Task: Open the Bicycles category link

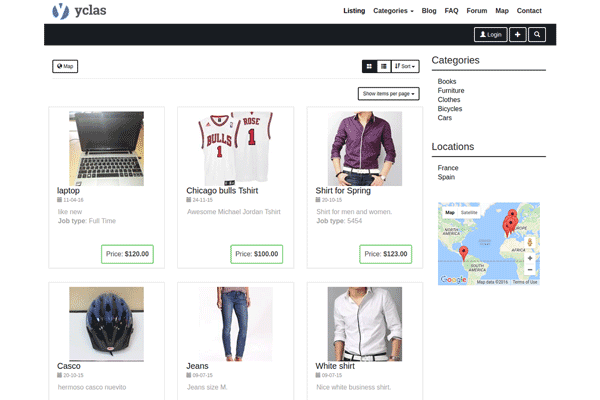Action: pos(452,109)
